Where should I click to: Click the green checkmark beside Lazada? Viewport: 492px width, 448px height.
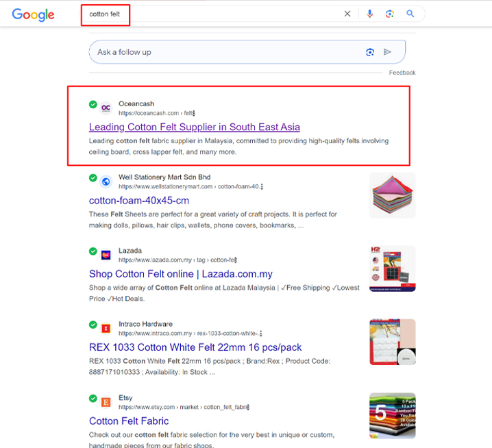[93, 251]
